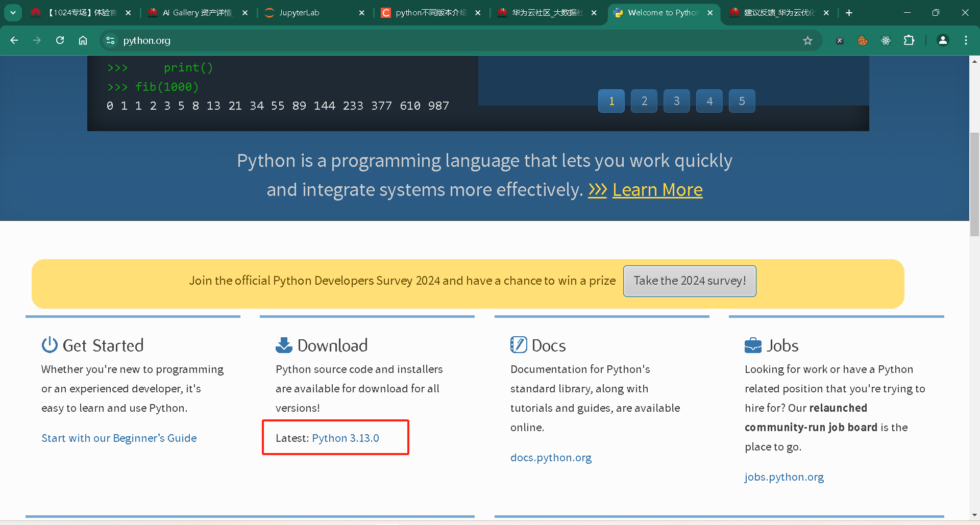This screenshot has width=980, height=525.
Task: Open the browser profile avatar
Action: pos(943,40)
